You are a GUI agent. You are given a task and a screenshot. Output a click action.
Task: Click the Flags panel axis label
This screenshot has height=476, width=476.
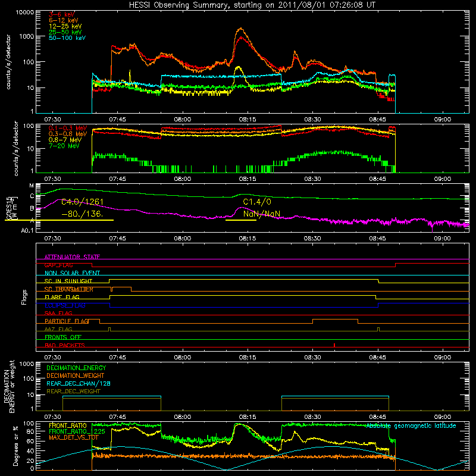pyautogui.click(x=24, y=297)
